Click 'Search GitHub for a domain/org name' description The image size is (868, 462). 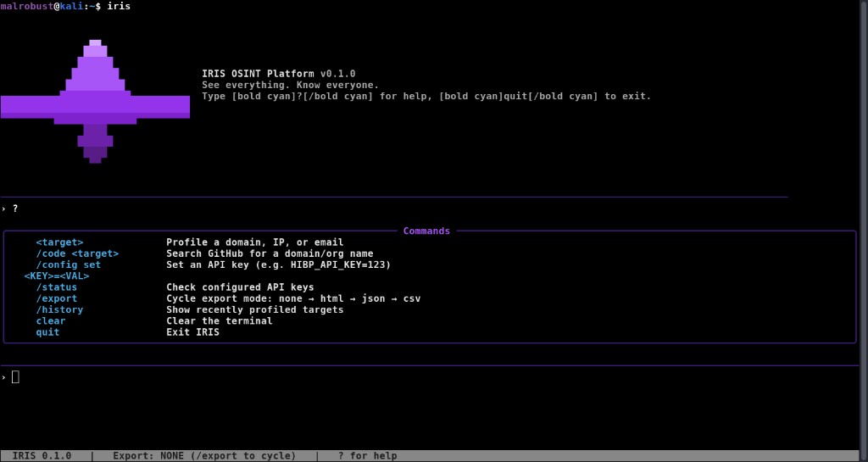point(270,253)
